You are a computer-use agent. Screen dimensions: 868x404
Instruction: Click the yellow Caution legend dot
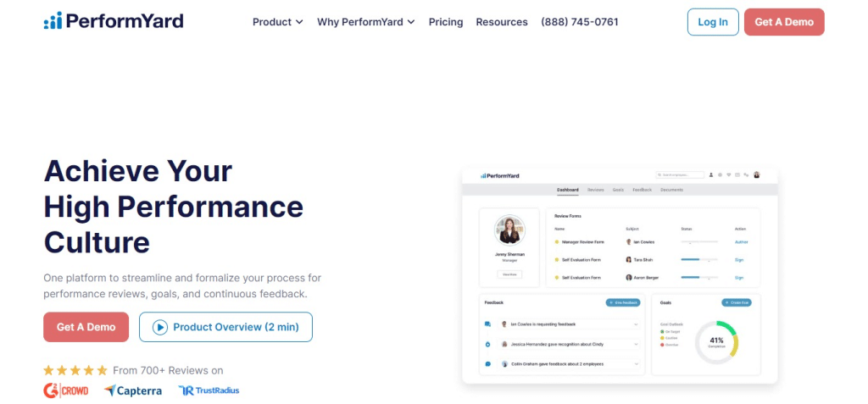point(662,338)
